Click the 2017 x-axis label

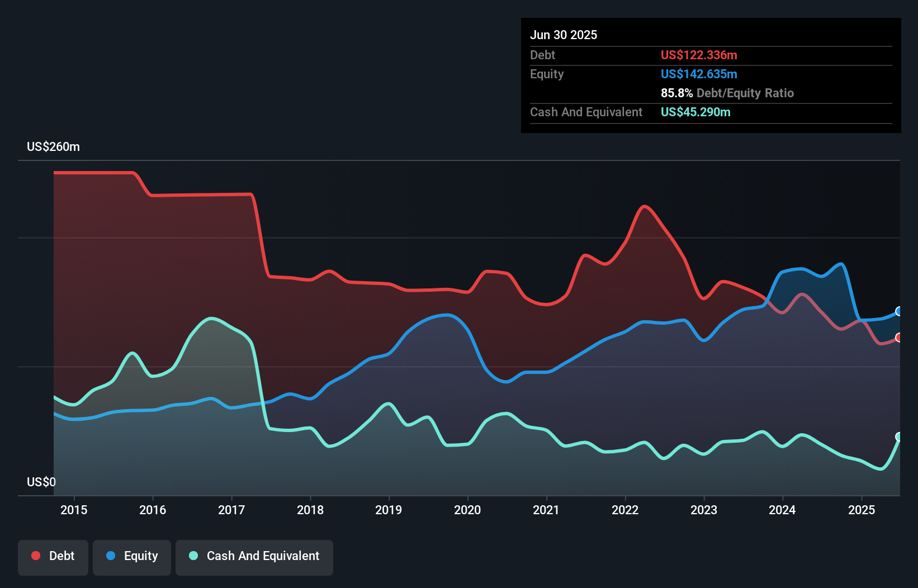(x=231, y=510)
